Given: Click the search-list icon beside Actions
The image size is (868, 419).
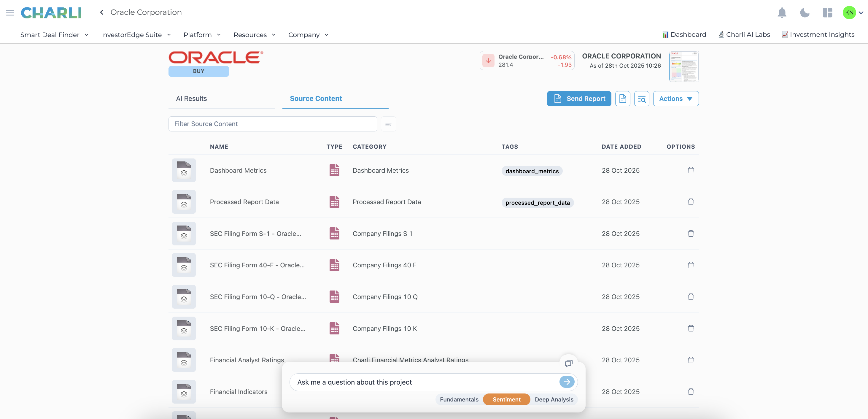Looking at the screenshot, I should 642,99.
